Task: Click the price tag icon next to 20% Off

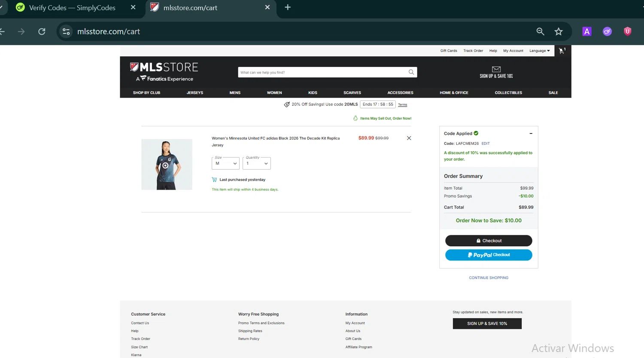Action: point(287,104)
